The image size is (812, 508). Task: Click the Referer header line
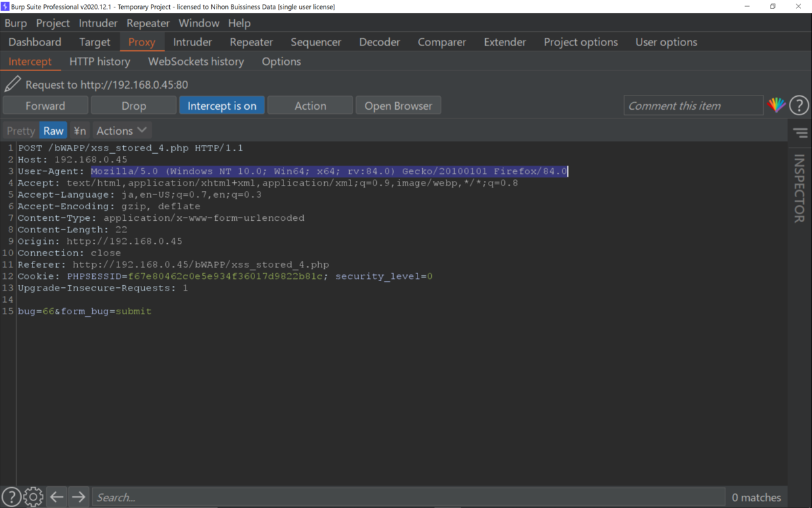pyautogui.click(x=173, y=265)
